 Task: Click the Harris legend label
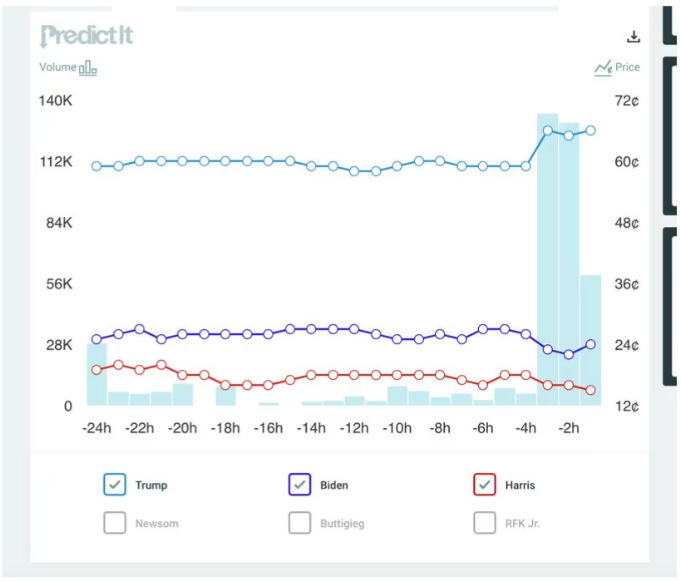[x=520, y=485]
